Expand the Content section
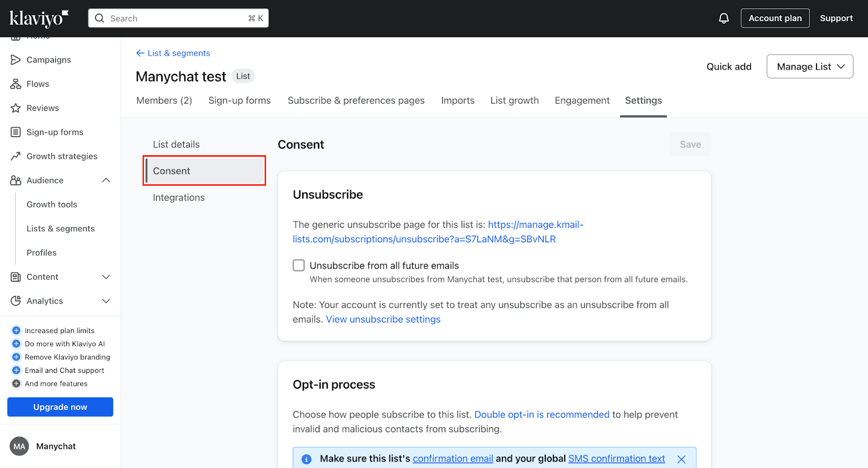The width and height of the screenshot is (868, 468). coord(106,277)
